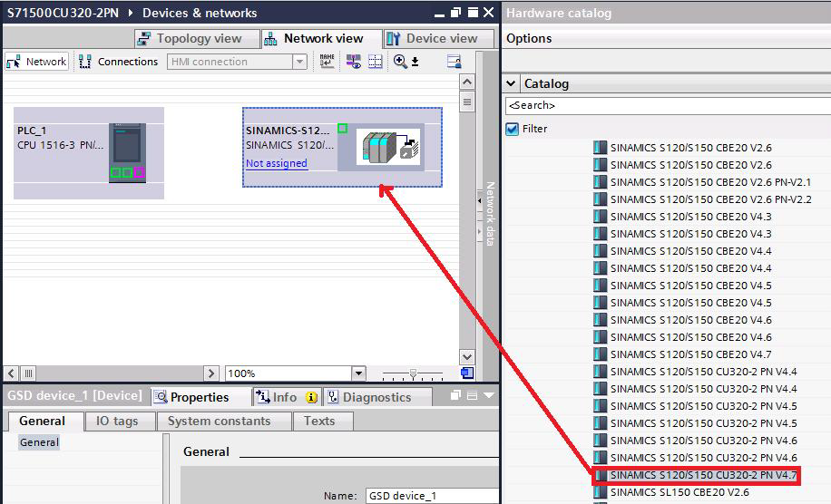Click the SINAMICS drive device image
The image size is (831, 504).
(x=389, y=147)
